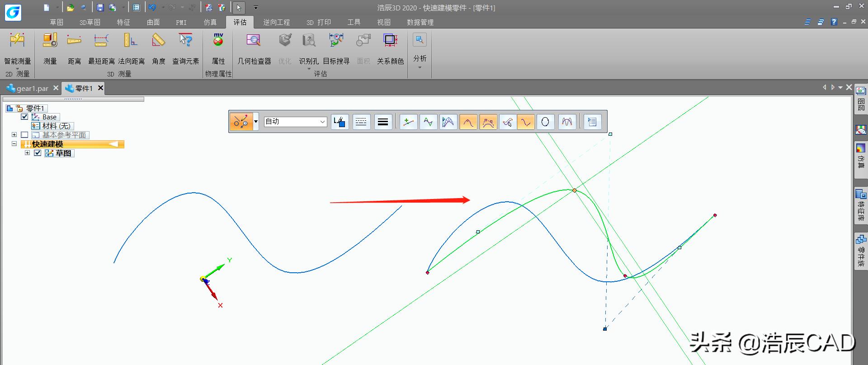Select the 最短距离 minimum distance tool
Screen dimensions: 868x365
(x=101, y=49)
